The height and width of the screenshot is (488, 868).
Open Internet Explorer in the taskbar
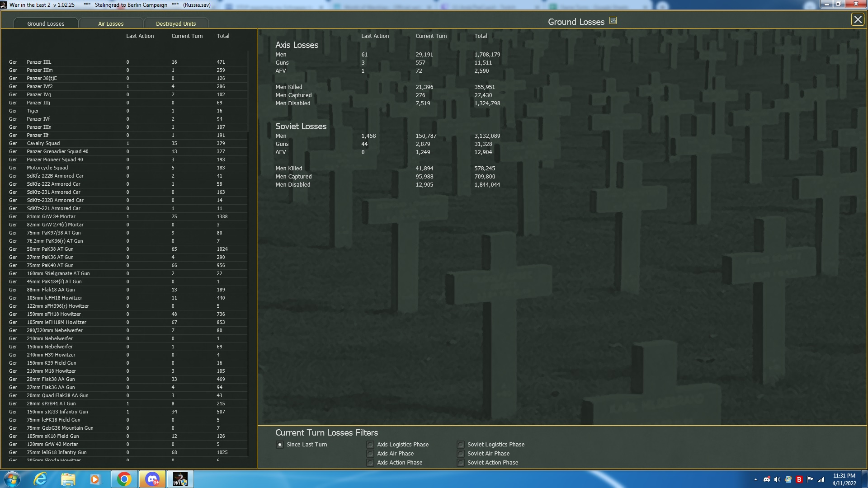point(41,479)
